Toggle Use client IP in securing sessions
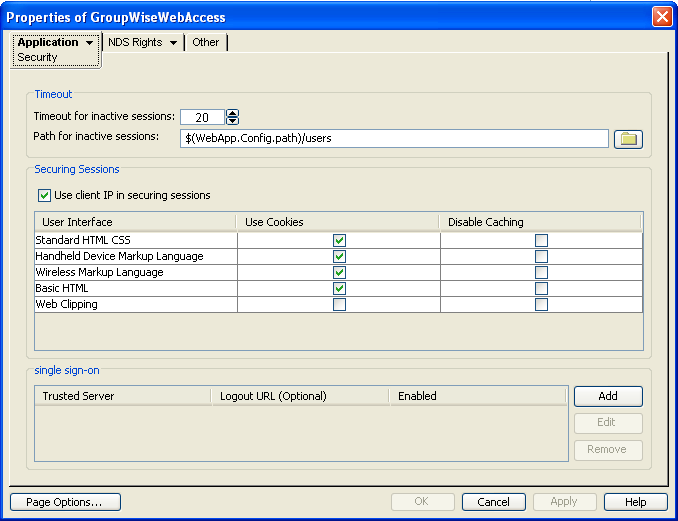This screenshot has height=521, width=678. click(44, 195)
